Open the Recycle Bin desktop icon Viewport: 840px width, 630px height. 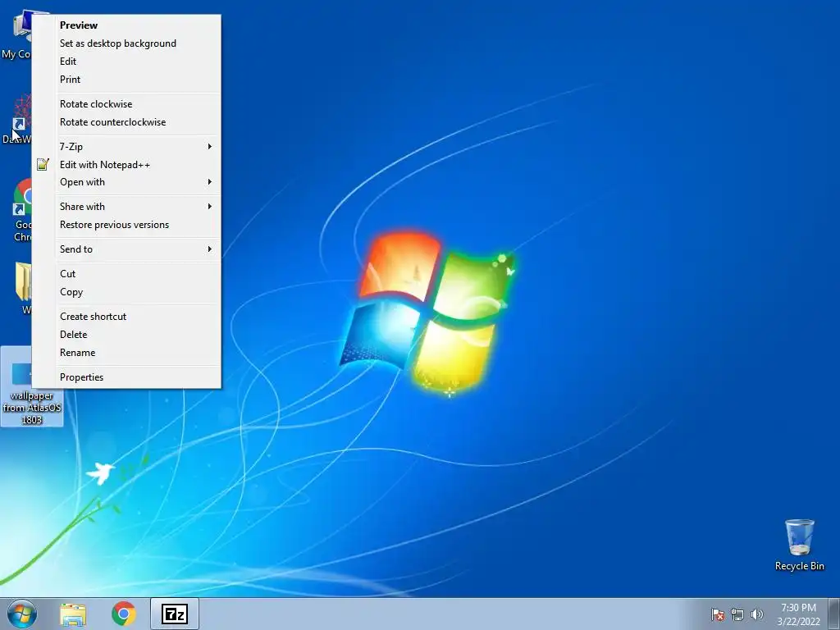point(799,545)
